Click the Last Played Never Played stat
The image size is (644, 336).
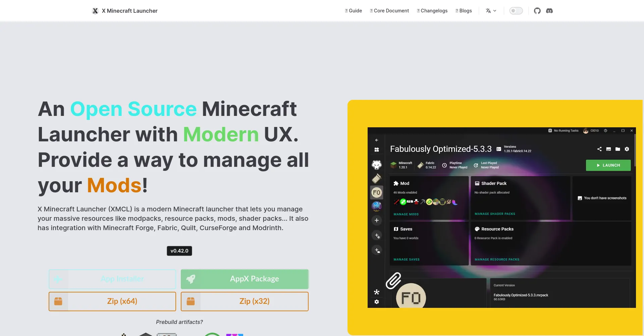pyautogui.click(x=486, y=165)
